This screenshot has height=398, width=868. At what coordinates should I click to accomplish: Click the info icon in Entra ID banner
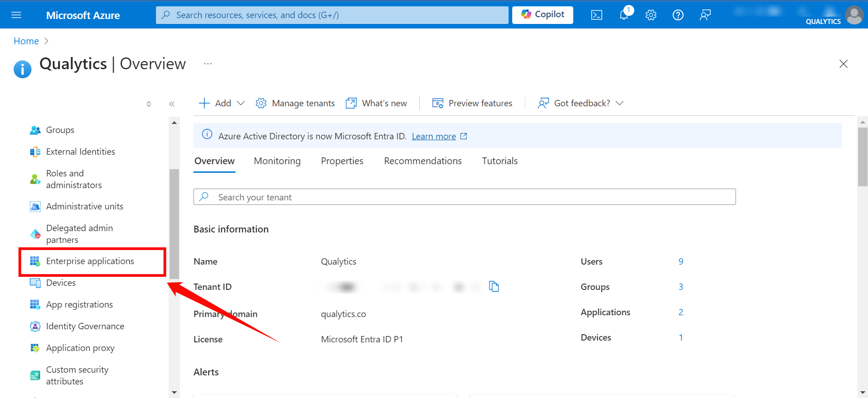point(207,134)
